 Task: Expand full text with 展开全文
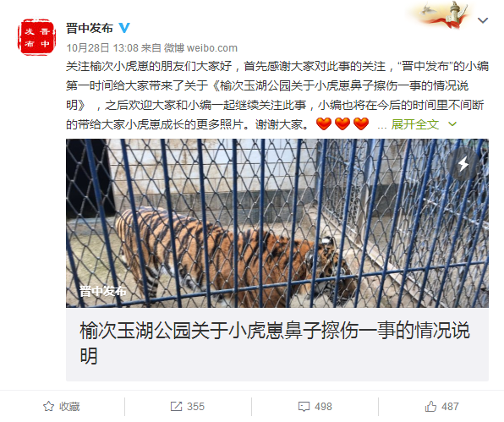click(x=415, y=124)
